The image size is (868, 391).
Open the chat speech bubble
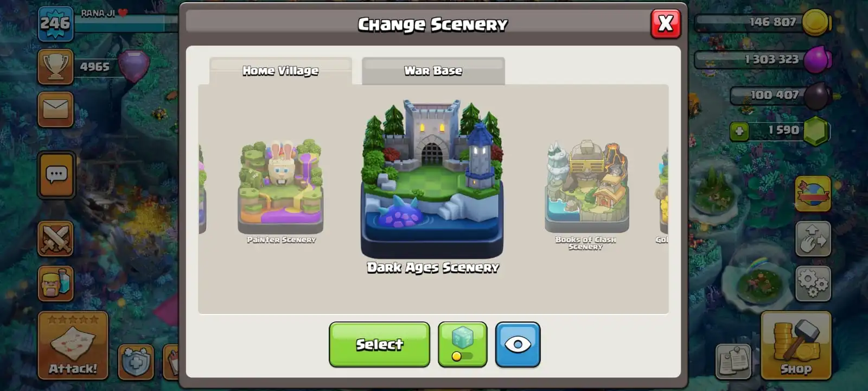(x=56, y=175)
